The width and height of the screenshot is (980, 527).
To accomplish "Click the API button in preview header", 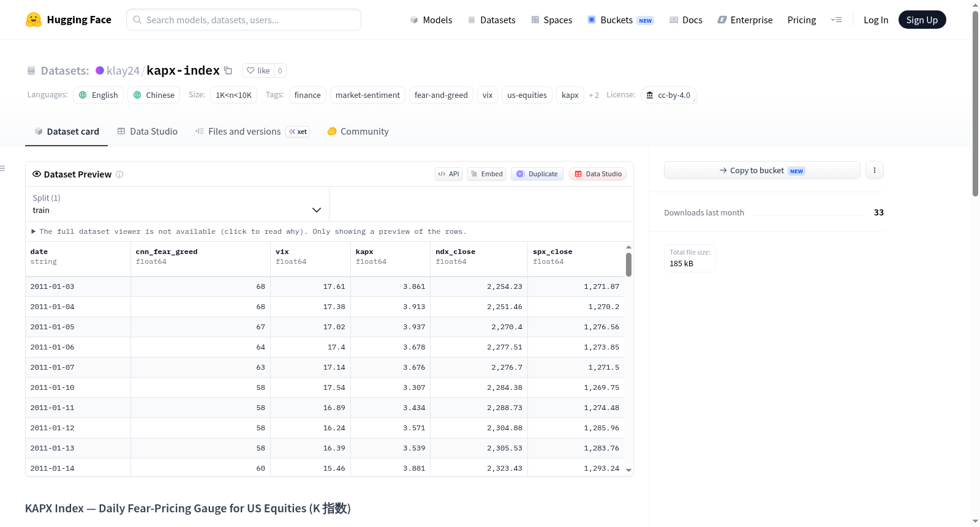I will tap(448, 174).
